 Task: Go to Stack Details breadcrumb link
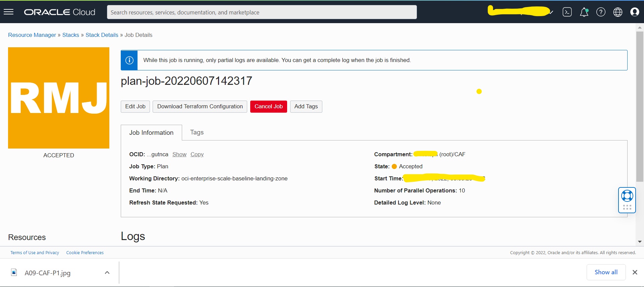[x=102, y=35]
